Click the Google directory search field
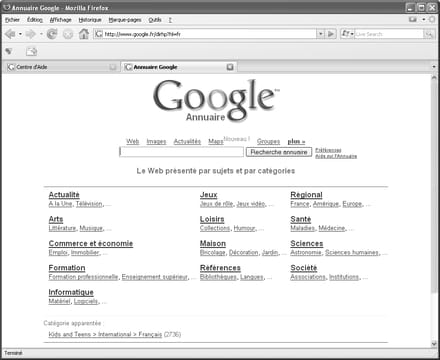The width and height of the screenshot is (440, 360). click(181, 152)
